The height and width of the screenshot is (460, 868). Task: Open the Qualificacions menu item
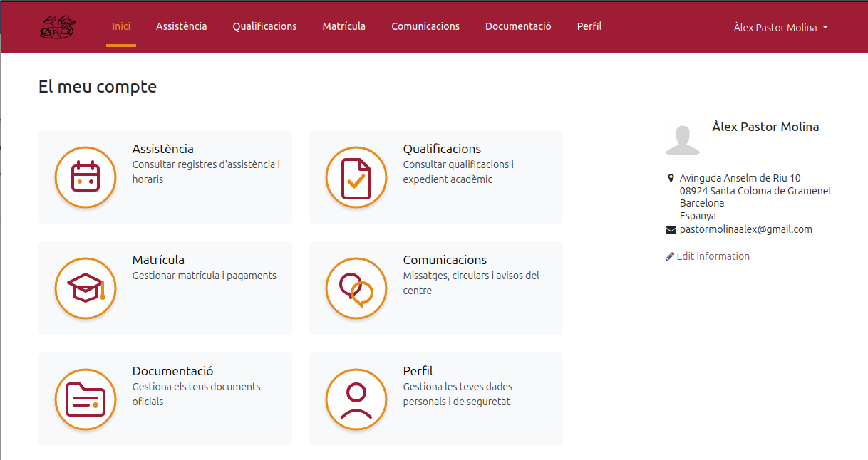(x=264, y=26)
